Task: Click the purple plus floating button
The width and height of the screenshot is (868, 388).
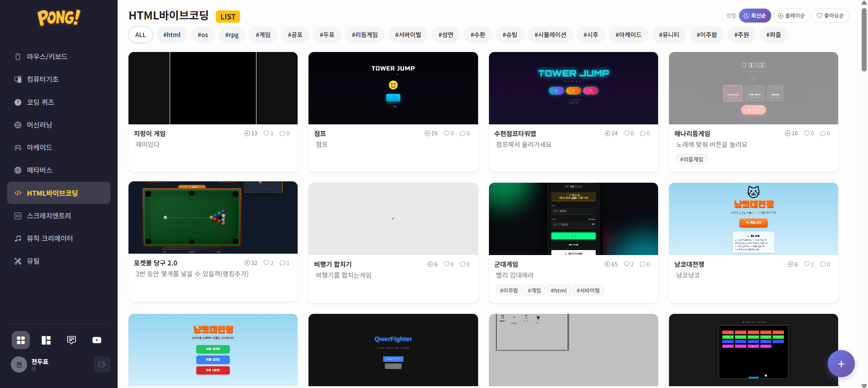Action: [x=841, y=364]
